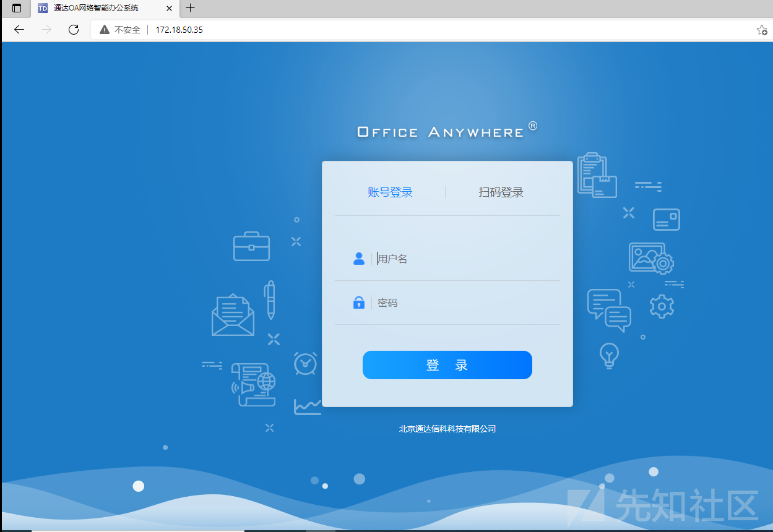Image resolution: width=773 pixels, height=532 pixels.
Task: Open the tab actions menu icon
Action: pos(17,9)
